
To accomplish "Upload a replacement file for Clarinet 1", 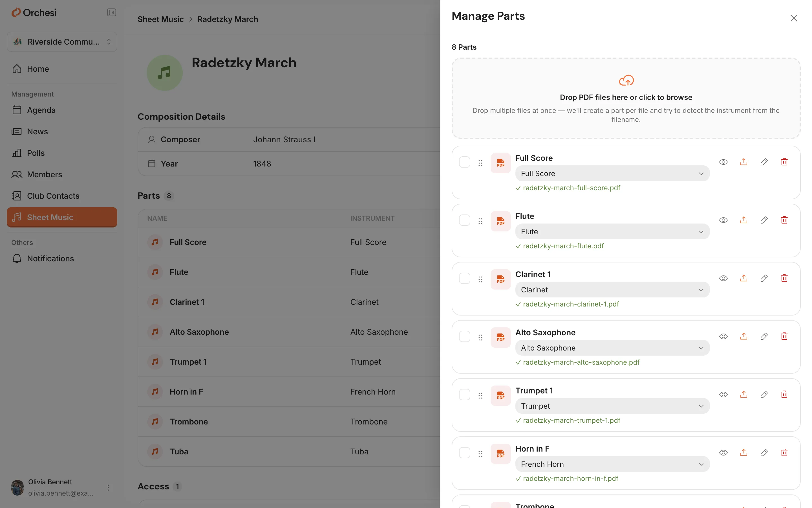I will tap(743, 278).
